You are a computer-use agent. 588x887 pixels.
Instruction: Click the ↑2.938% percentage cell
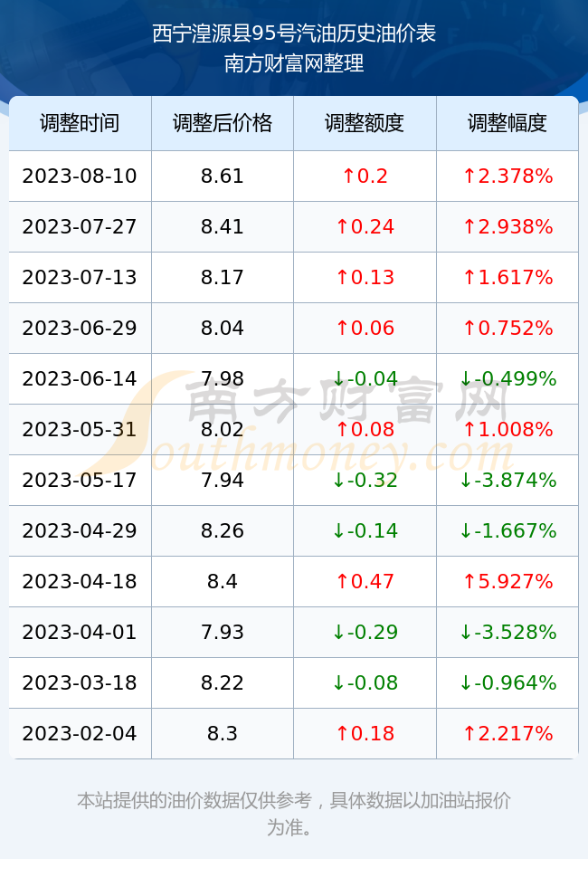tap(507, 227)
